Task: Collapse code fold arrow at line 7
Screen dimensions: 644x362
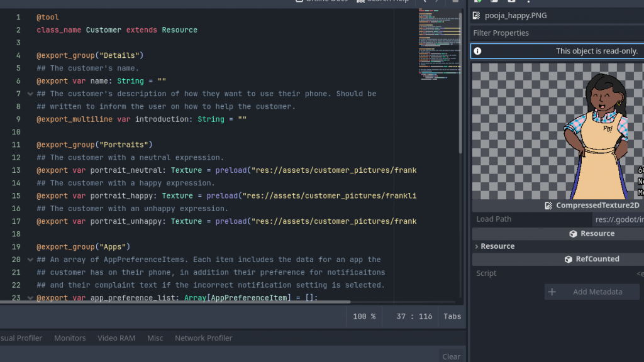Action: [30, 94]
